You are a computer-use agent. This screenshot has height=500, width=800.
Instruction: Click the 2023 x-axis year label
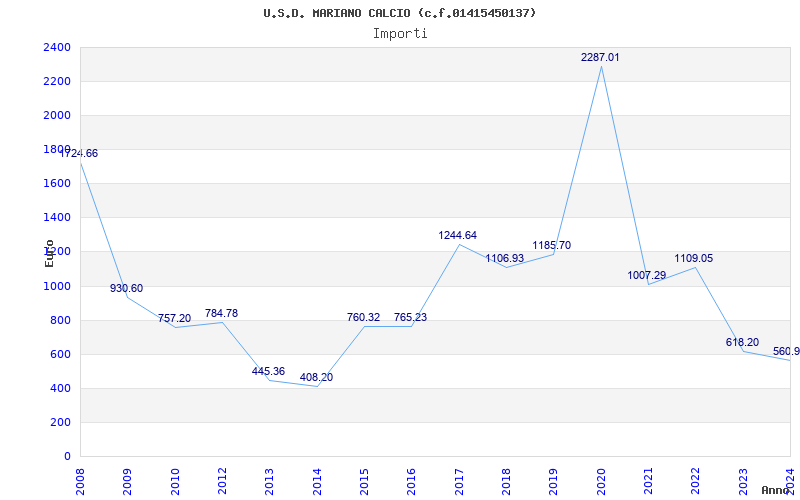(x=743, y=481)
